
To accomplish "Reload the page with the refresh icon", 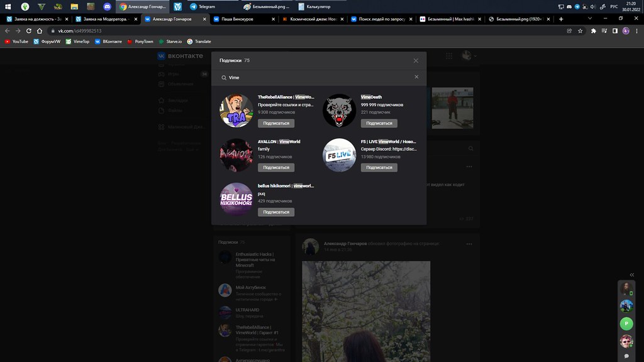I will [x=30, y=31].
